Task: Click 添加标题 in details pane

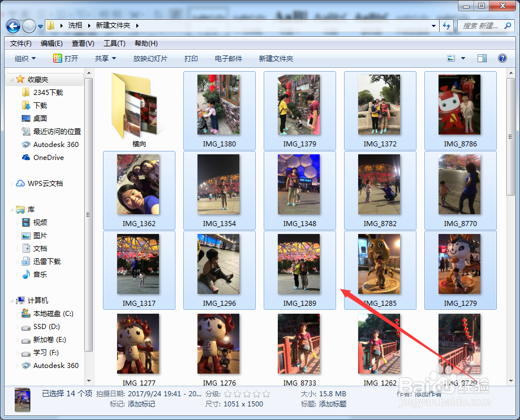Action: (332, 404)
